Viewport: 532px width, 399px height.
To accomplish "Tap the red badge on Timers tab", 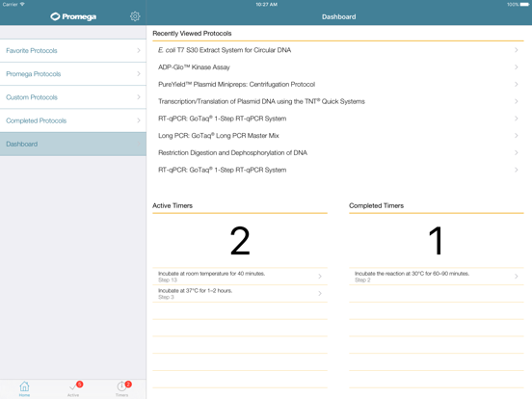I will (x=128, y=385).
